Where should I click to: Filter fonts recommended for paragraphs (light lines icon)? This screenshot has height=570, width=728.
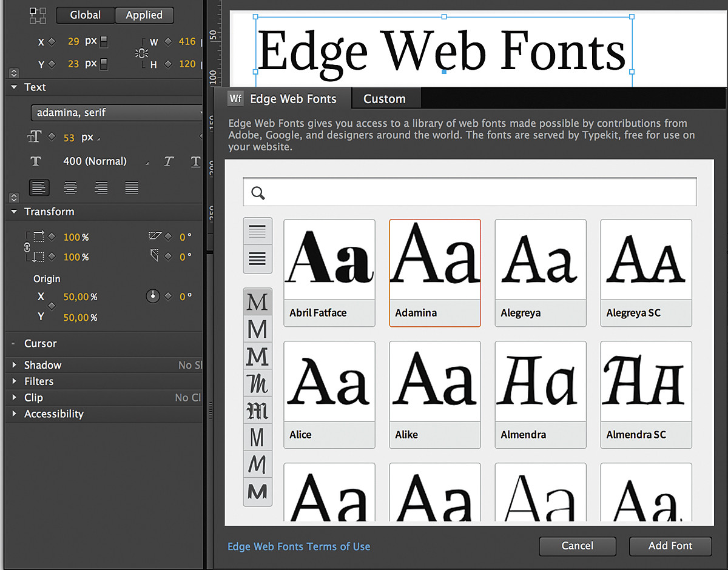point(257,231)
